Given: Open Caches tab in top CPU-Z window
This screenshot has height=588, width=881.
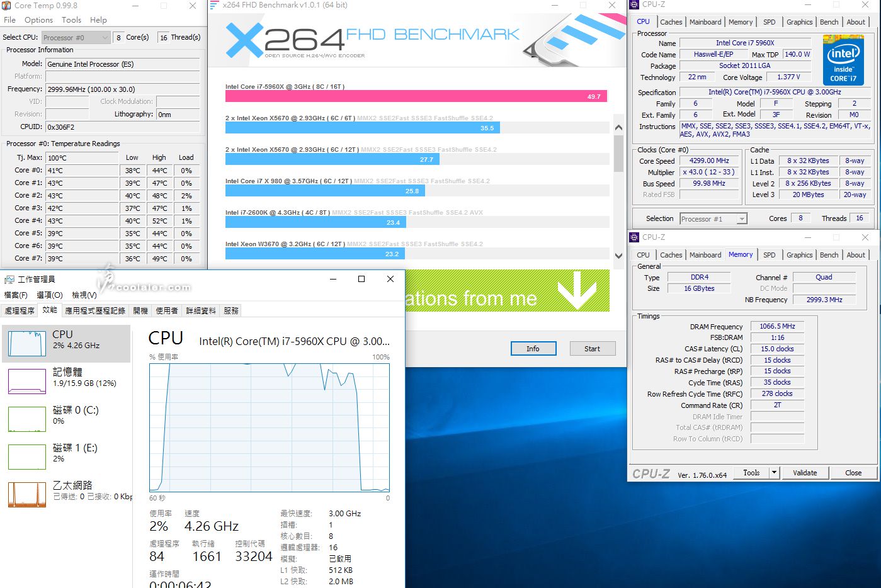Looking at the screenshot, I should [671, 22].
